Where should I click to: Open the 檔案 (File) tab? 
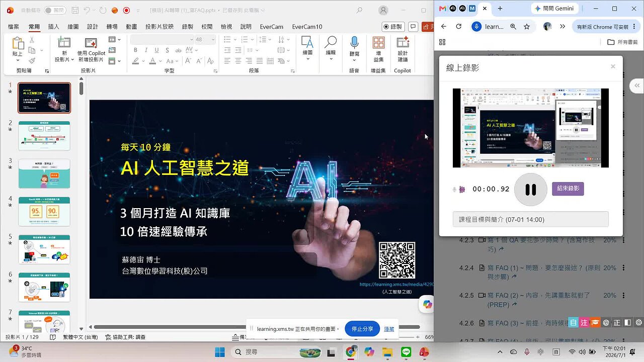coord(14,27)
